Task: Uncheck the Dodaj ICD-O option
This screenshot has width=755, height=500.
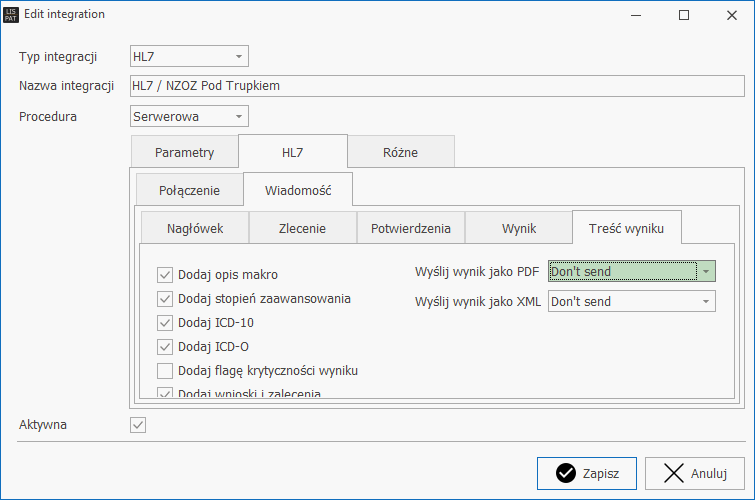Action: pyautogui.click(x=165, y=347)
